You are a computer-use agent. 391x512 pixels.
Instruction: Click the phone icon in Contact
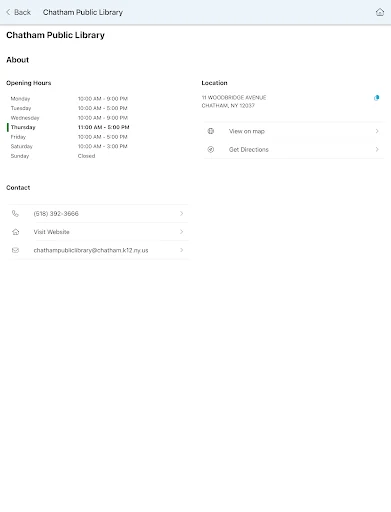pyautogui.click(x=15, y=213)
